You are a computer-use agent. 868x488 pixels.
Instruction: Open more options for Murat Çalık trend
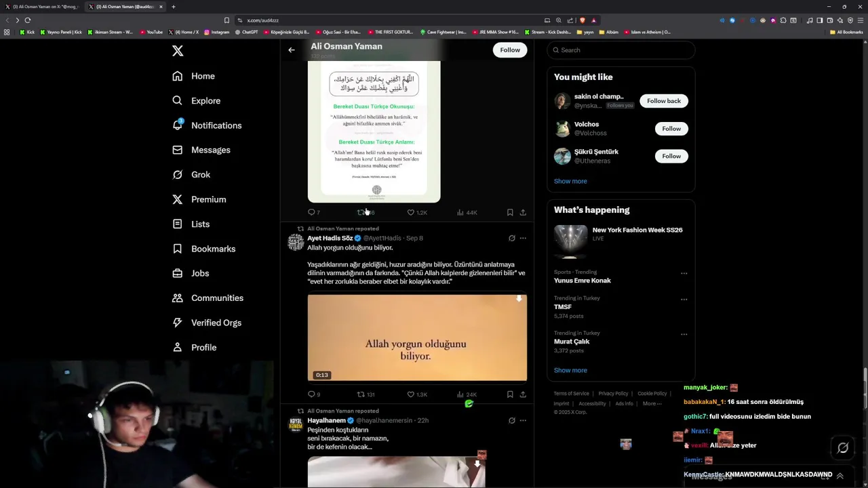(x=684, y=334)
